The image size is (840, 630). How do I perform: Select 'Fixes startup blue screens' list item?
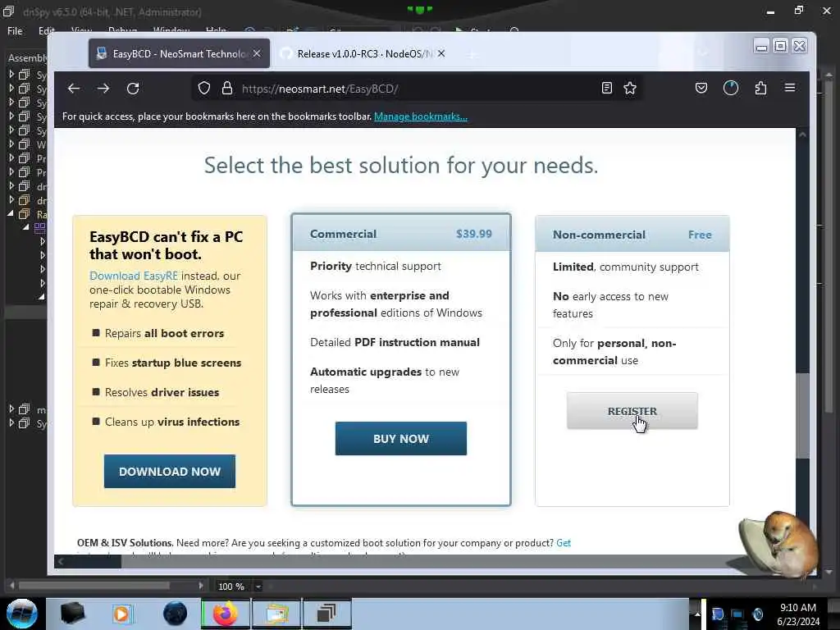(173, 363)
